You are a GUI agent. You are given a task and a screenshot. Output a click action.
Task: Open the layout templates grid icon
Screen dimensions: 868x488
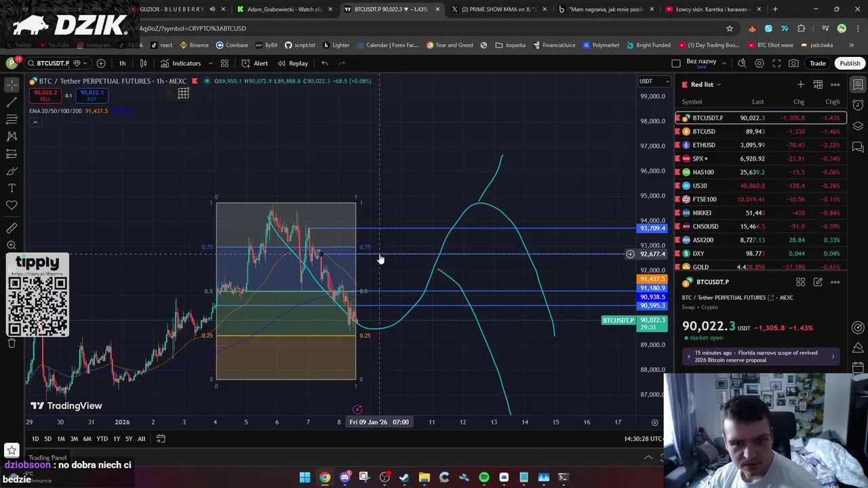(x=224, y=63)
